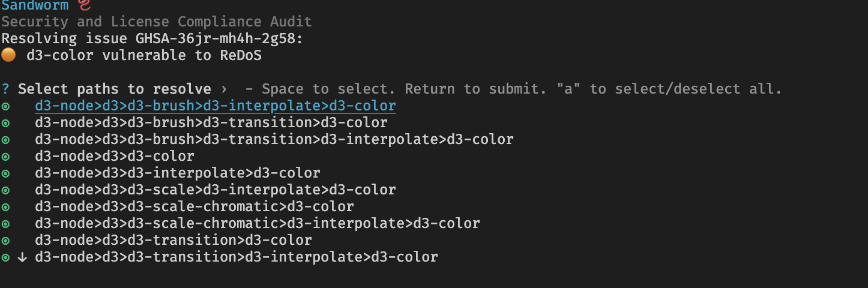Toggle selection of highlighted d3-brush>d3-interpolate>d3-color path
Image resolution: width=868 pixels, height=288 pixels.
215,106
